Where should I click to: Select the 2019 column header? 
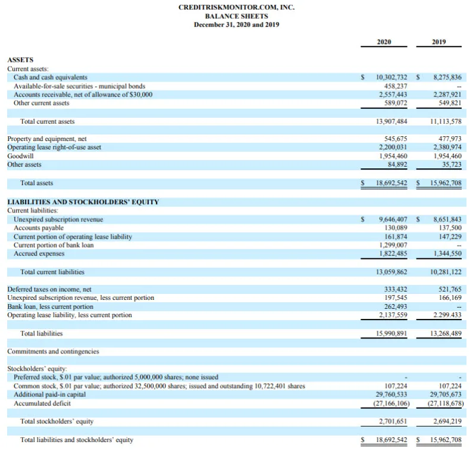[439, 42]
